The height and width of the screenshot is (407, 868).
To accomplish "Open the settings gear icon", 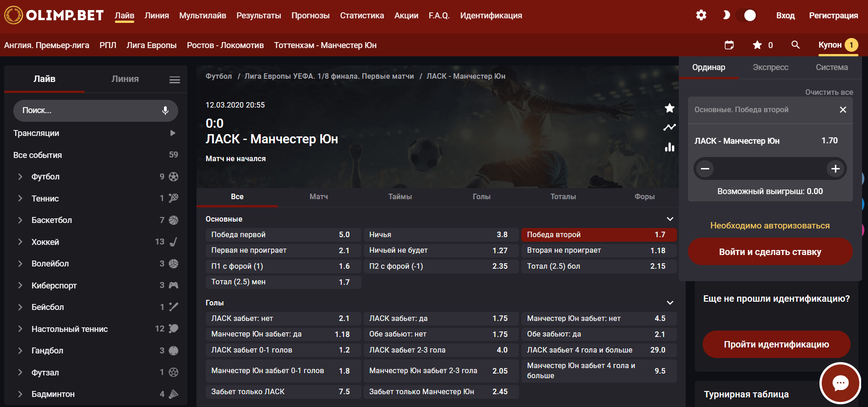I will [701, 15].
